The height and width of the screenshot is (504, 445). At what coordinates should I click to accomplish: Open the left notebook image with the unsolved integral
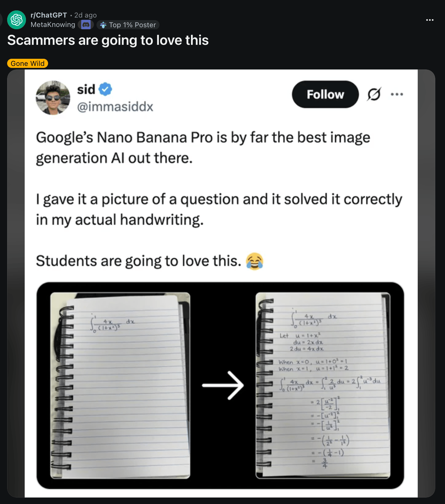[120, 385]
